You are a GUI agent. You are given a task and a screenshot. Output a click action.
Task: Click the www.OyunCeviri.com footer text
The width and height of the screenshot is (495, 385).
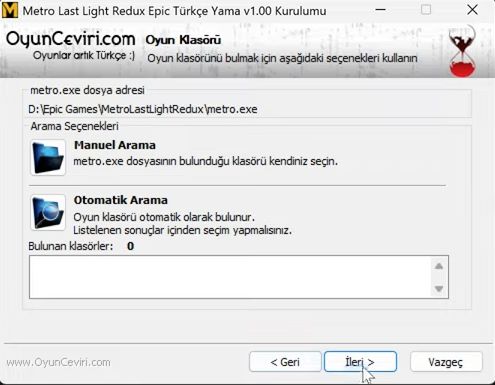point(58,362)
